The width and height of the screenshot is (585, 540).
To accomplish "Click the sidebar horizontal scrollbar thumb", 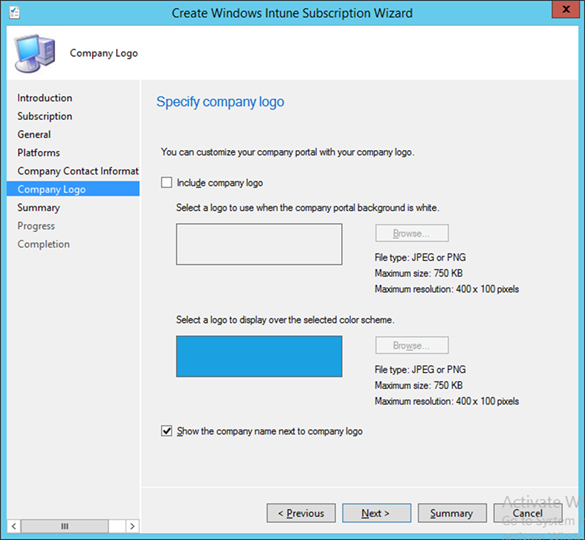I will [65, 526].
